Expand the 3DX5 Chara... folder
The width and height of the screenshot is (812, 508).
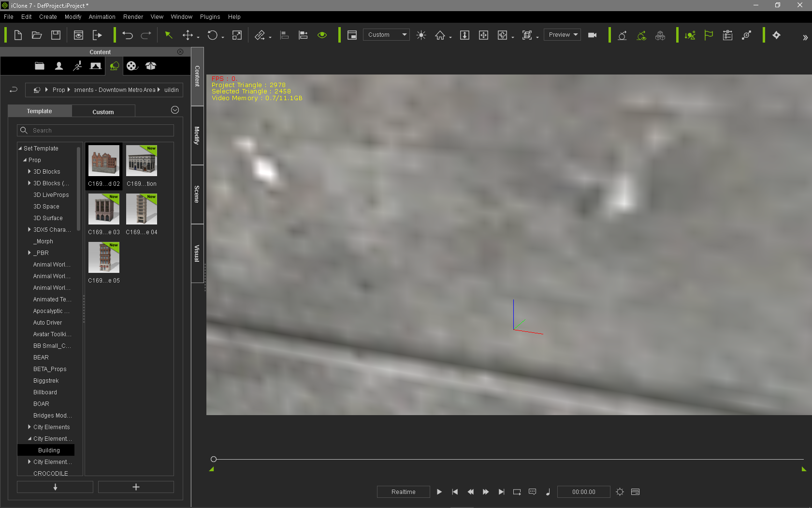pos(29,230)
